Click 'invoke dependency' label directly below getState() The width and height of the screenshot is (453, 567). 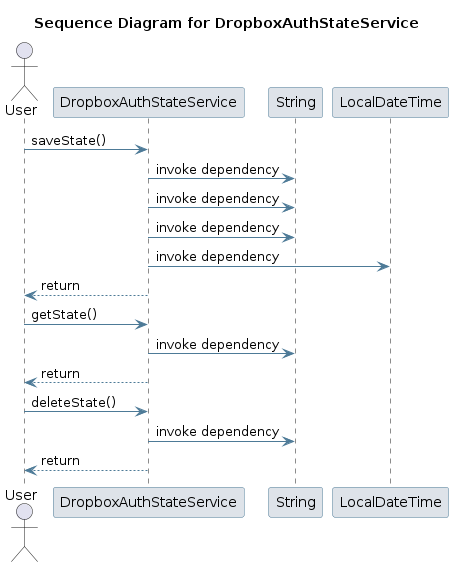pos(217,345)
